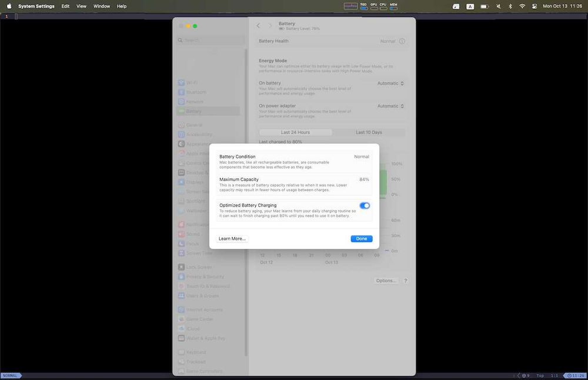Viewport: 588px width, 380px height.
Task: Select Sound in the sidebar
Action: pyautogui.click(x=193, y=234)
